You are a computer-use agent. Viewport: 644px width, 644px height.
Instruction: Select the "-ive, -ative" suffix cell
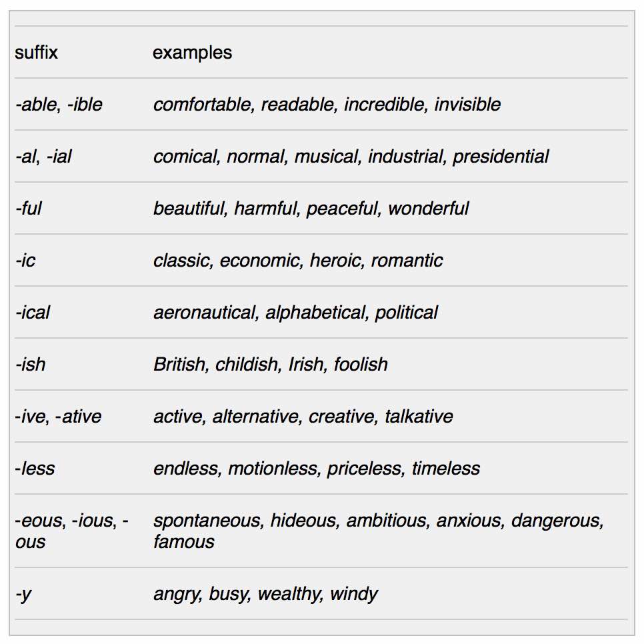pos(58,417)
